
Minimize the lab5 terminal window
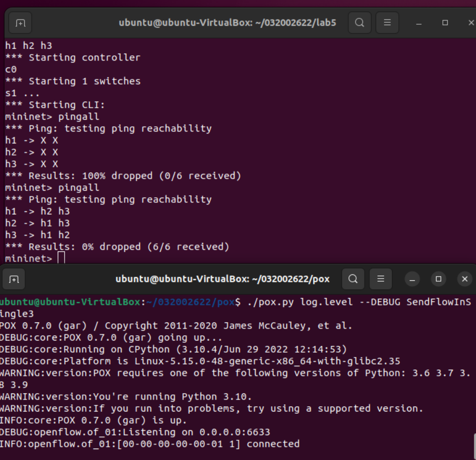pos(419,23)
